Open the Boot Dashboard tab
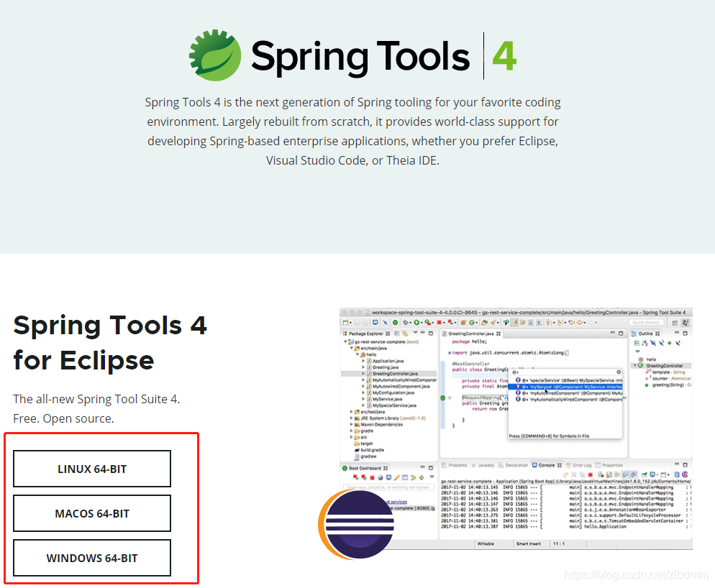This screenshot has width=715, height=588. pos(365,468)
